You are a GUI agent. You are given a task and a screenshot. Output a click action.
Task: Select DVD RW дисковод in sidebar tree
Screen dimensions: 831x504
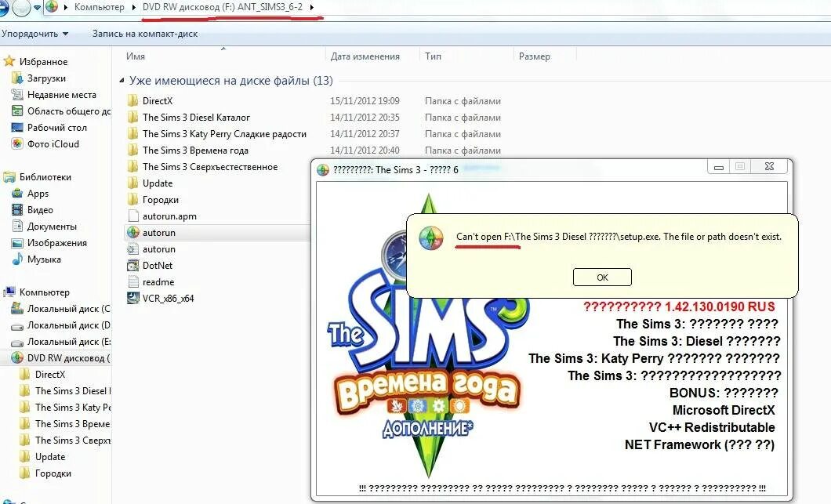(x=69, y=357)
